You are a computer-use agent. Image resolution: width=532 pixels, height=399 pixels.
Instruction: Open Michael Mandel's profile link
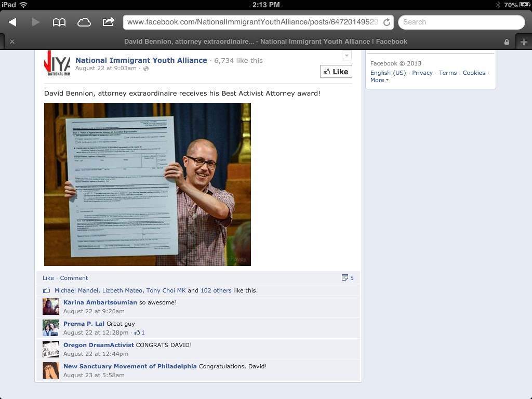point(76,290)
